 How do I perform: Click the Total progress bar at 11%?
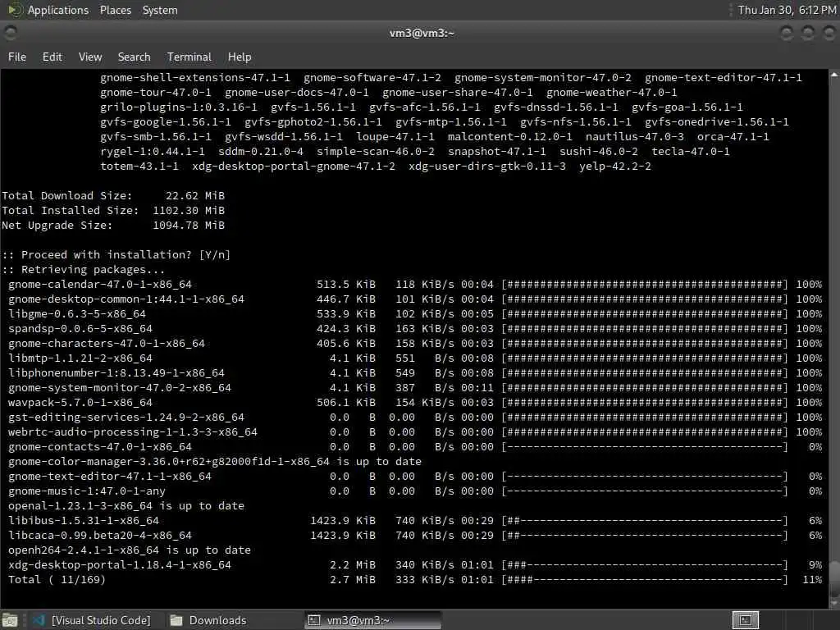[x=645, y=580]
